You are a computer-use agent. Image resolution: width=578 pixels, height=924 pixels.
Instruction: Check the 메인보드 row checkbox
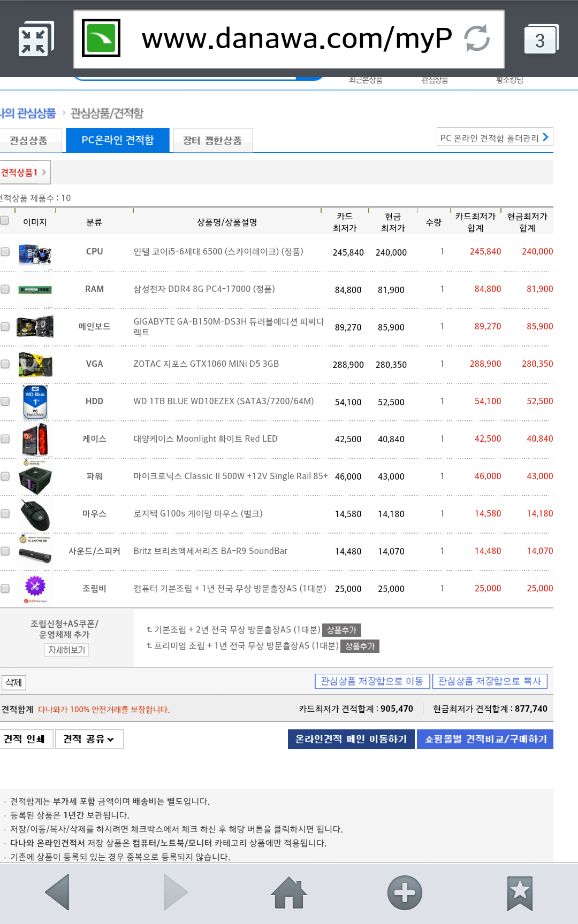click(5, 326)
